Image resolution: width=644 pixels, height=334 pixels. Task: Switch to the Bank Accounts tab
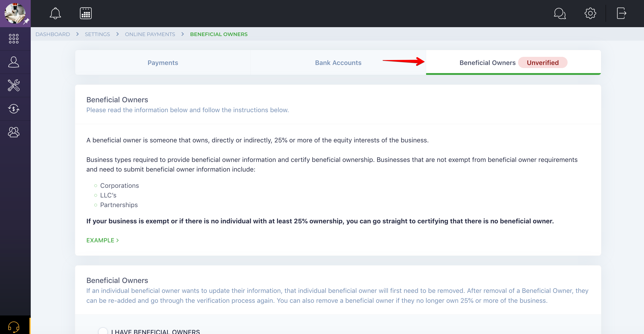338,63
